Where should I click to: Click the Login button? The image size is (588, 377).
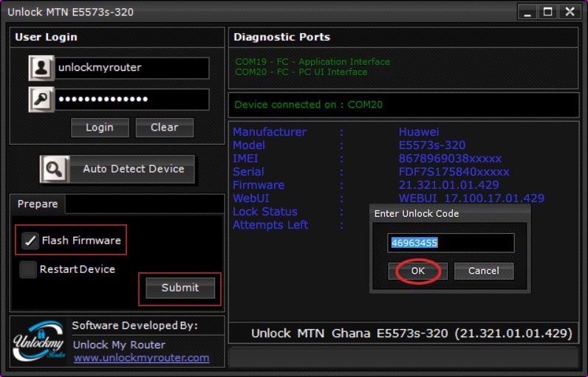tap(100, 128)
